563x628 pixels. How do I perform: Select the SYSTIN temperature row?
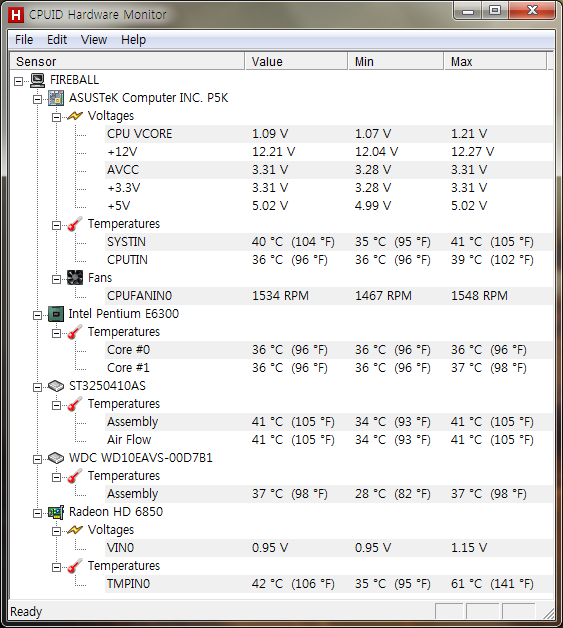pyautogui.click(x=329, y=242)
